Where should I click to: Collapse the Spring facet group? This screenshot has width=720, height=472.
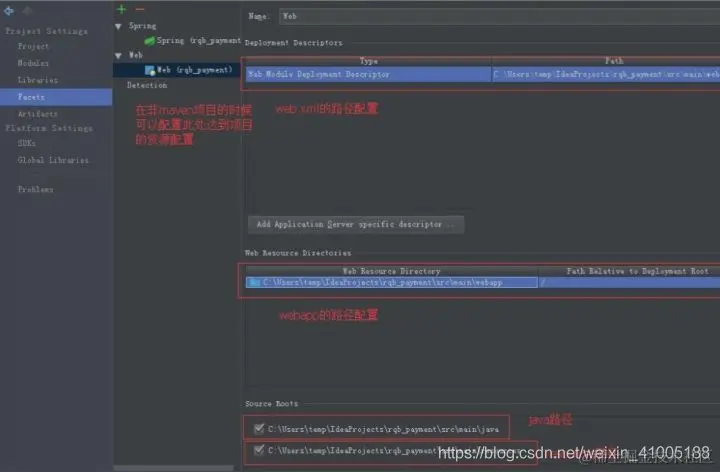click(118, 27)
